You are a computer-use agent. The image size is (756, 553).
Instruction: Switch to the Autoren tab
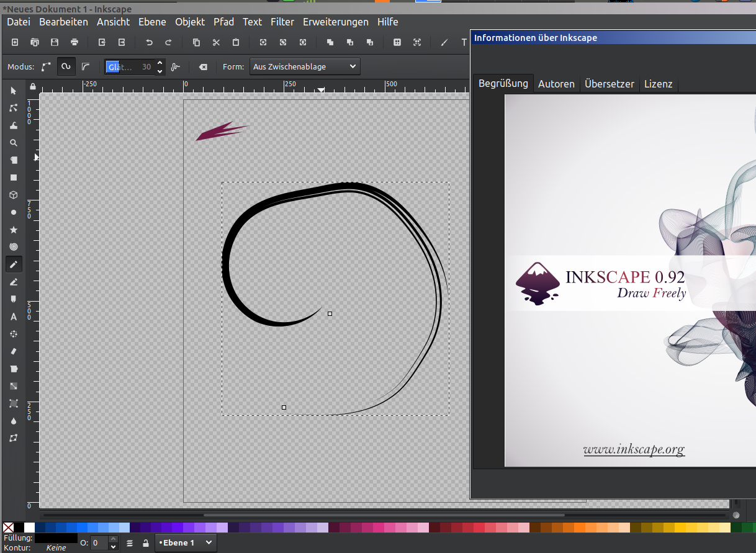556,84
